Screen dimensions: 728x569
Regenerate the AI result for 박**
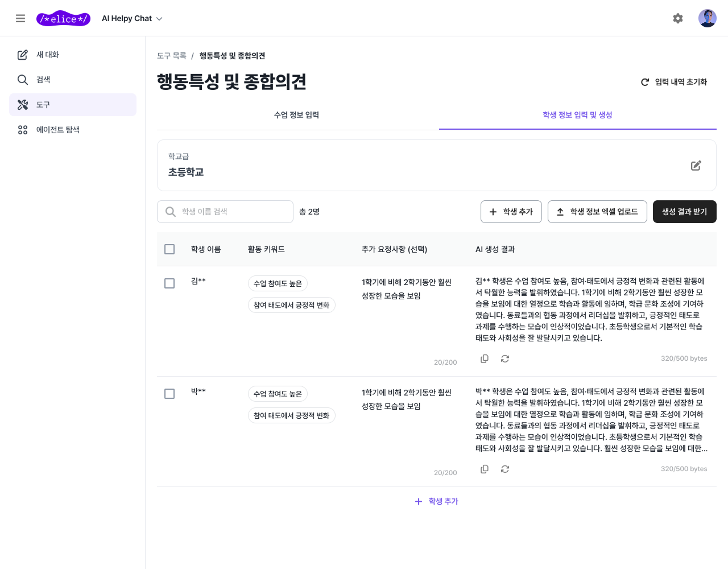tap(505, 469)
